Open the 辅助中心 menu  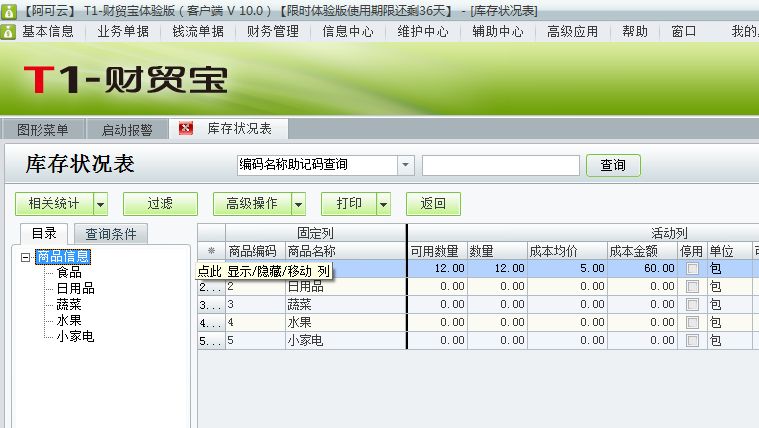point(498,31)
